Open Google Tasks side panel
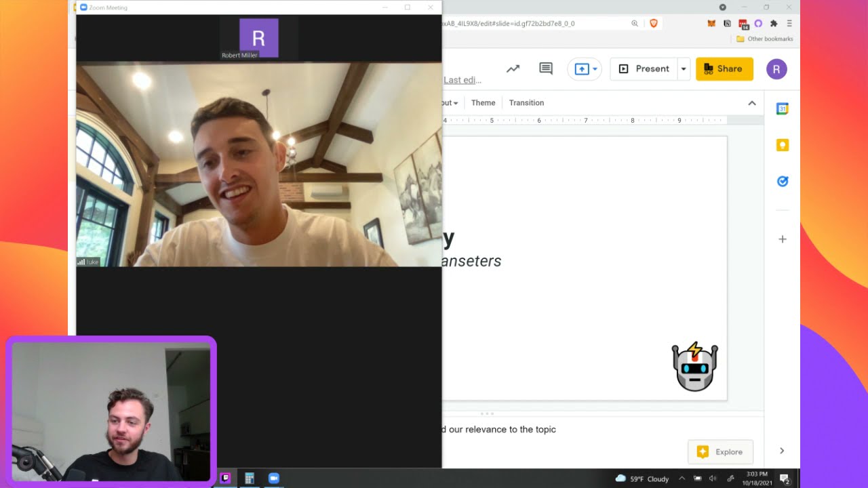 coord(783,181)
